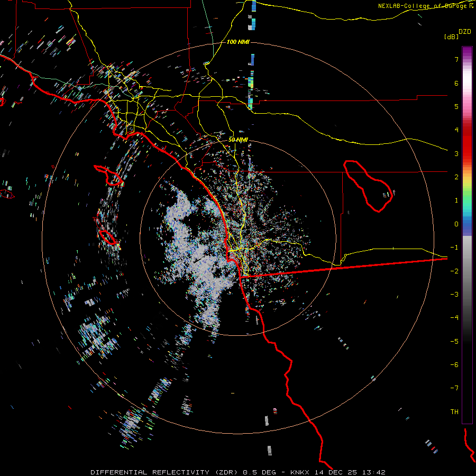
Task: Click the scale value -5
Action: 454,342
